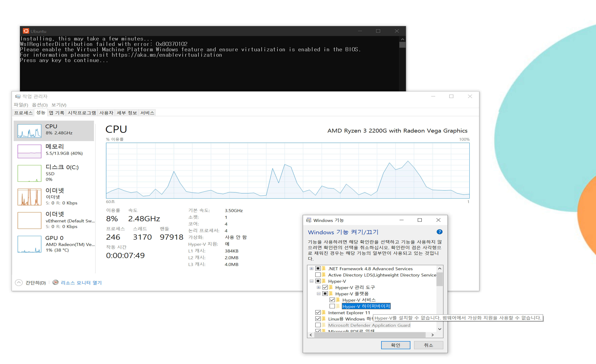596x364 pixels.
Task: Select the 디스크 0(C:) mini graph
Action: tap(29, 173)
